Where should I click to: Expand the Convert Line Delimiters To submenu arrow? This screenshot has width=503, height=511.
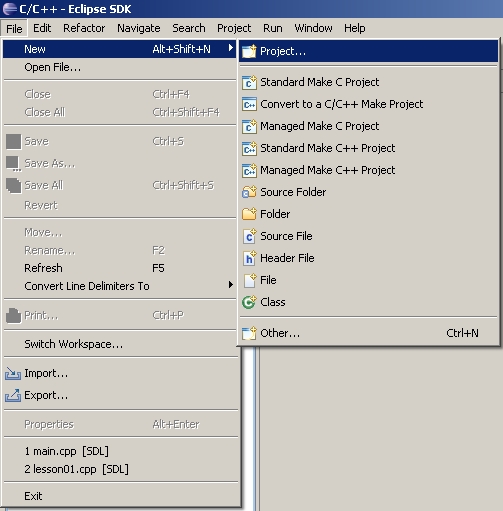[230, 285]
